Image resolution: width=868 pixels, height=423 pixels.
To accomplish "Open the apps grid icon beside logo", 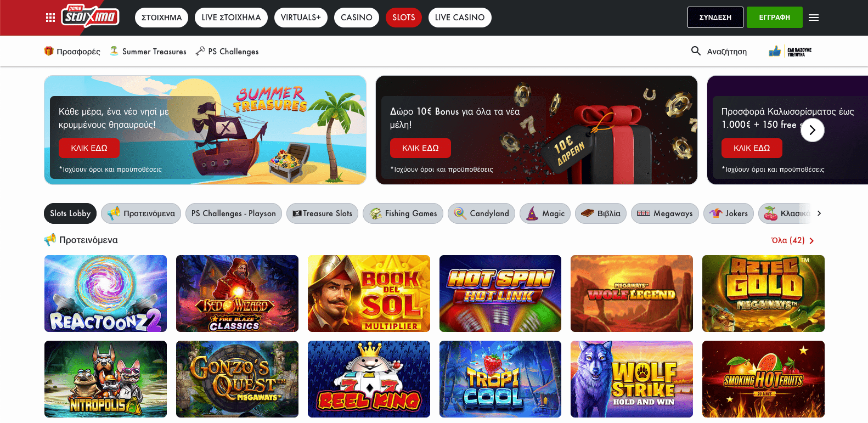I will click(x=50, y=18).
